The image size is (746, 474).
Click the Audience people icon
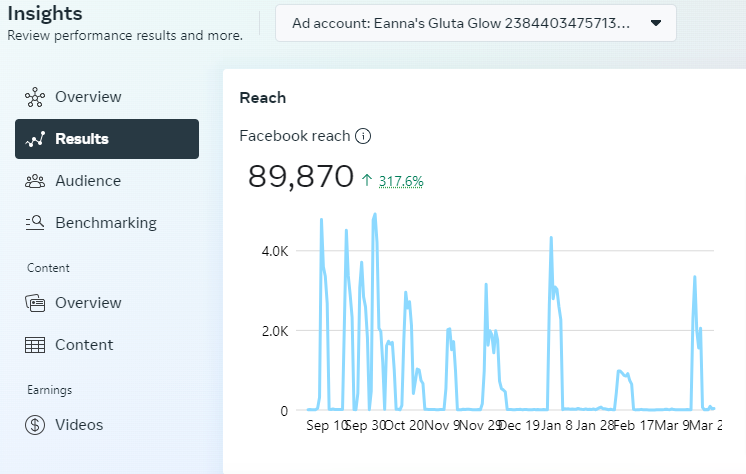coord(35,181)
